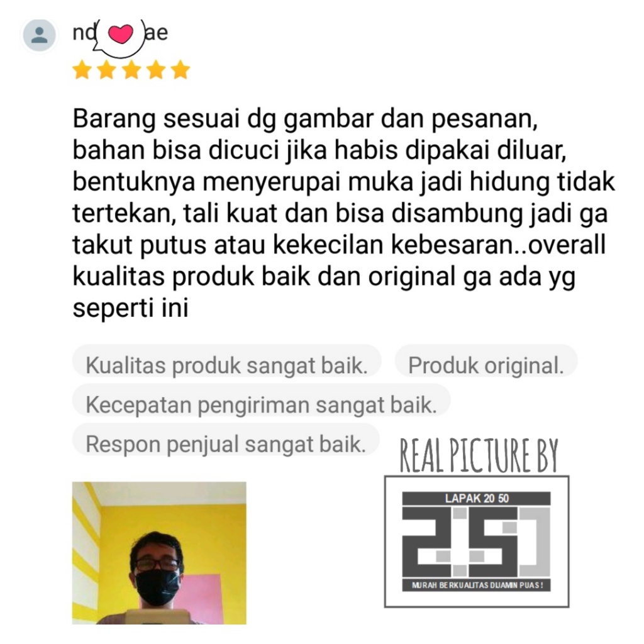The height and width of the screenshot is (644, 644).
Task: Tap the 'Produk original.' tag
Action: point(486,365)
